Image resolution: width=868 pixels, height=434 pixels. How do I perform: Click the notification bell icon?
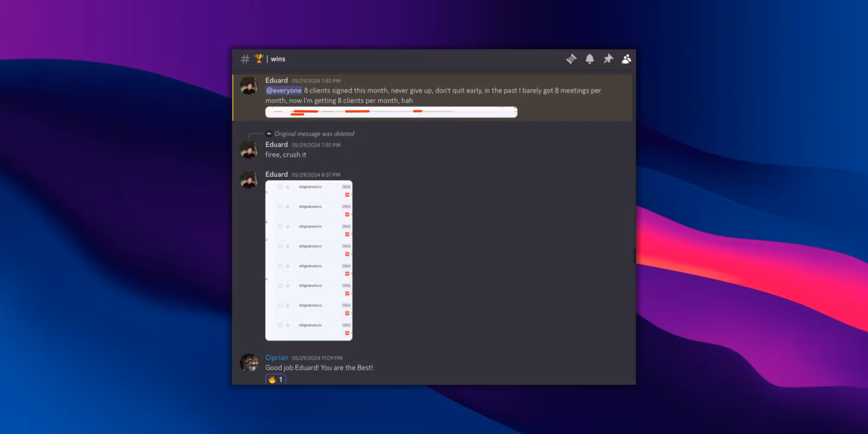(589, 59)
